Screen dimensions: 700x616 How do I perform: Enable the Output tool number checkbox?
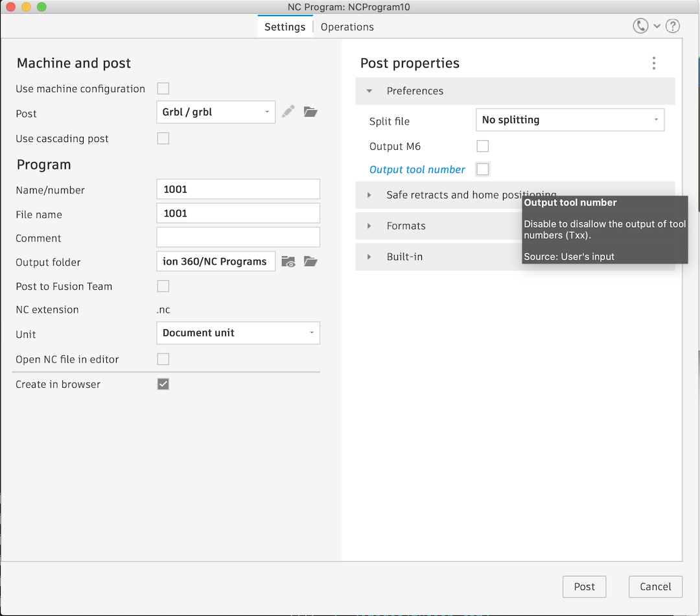tap(483, 169)
